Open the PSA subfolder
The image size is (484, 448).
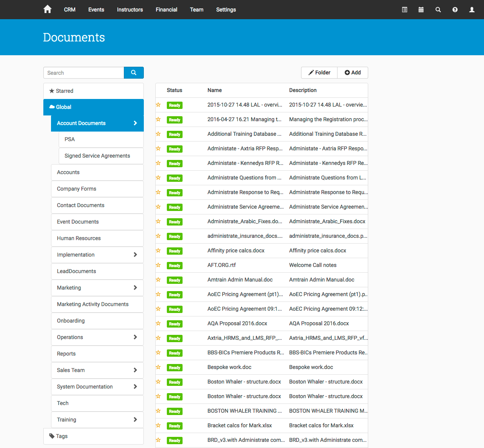click(x=101, y=139)
